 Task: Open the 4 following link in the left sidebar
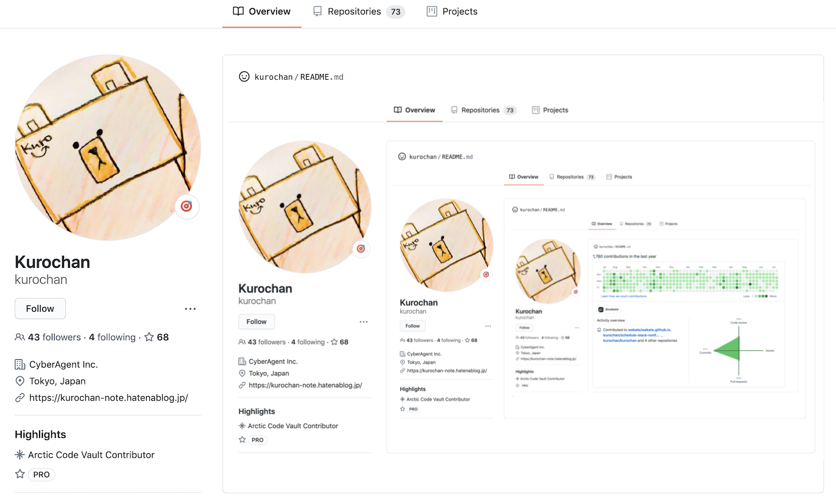click(112, 337)
